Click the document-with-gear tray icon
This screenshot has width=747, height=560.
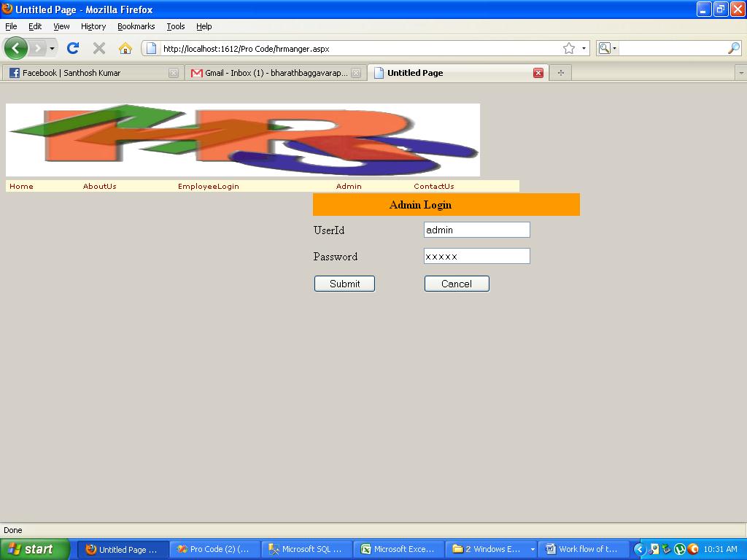(654, 549)
